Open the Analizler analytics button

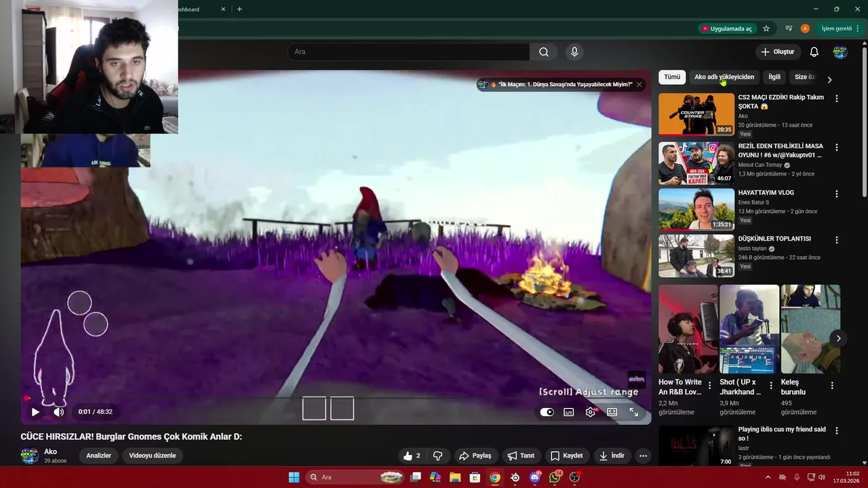click(x=98, y=455)
